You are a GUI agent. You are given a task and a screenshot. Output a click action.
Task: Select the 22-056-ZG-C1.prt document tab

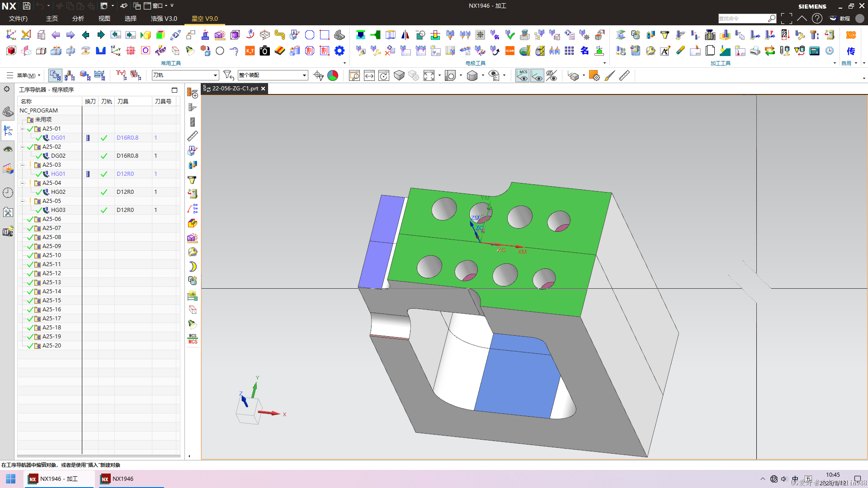pos(235,89)
